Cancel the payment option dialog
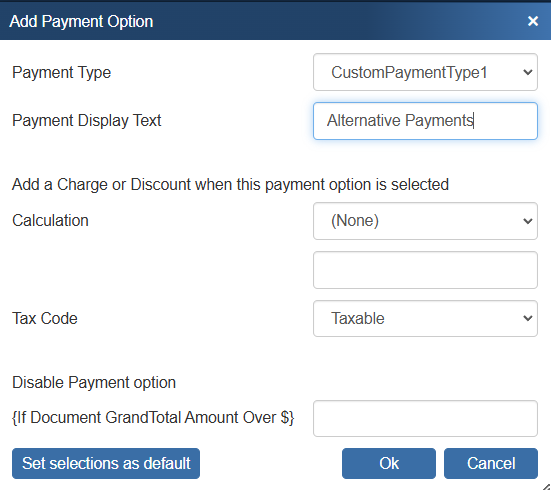The width and height of the screenshot is (551, 490). (491, 463)
